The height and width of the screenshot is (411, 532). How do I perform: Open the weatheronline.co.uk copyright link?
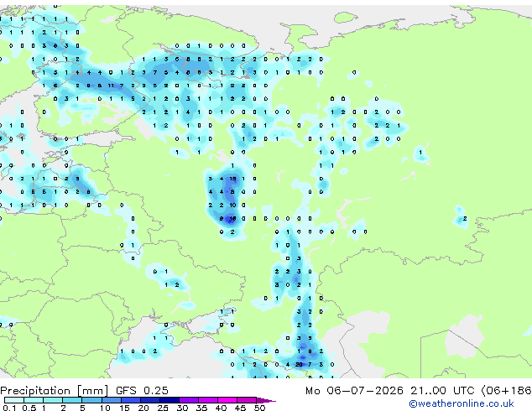click(461, 403)
